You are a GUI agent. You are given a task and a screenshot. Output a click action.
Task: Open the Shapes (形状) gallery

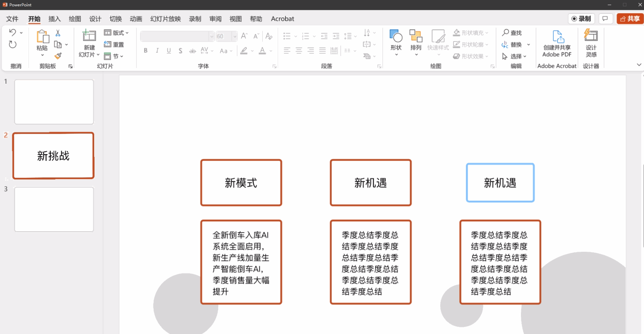[396, 42]
